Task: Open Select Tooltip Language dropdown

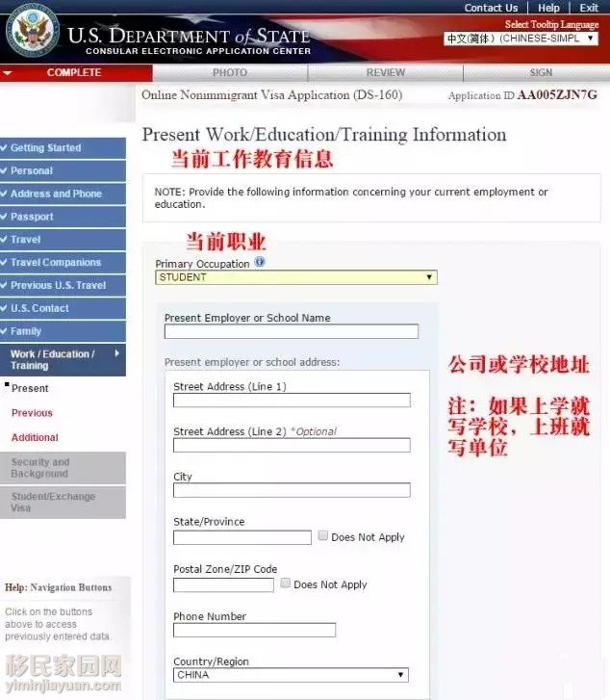Action: pos(521,39)
